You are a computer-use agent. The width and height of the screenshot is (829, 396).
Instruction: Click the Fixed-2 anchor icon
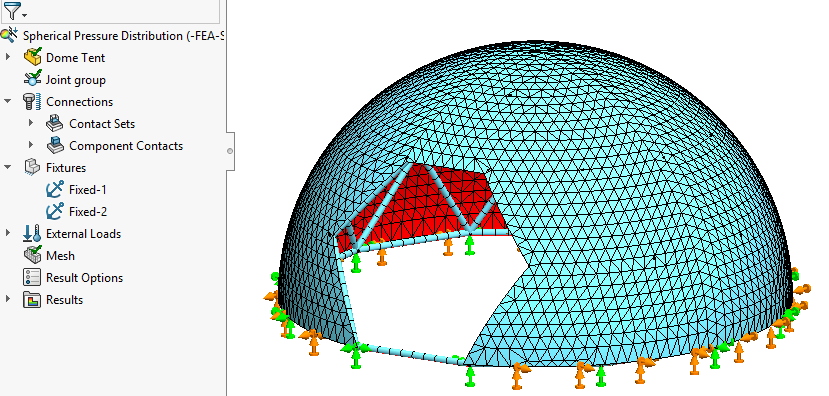point(55,211)
